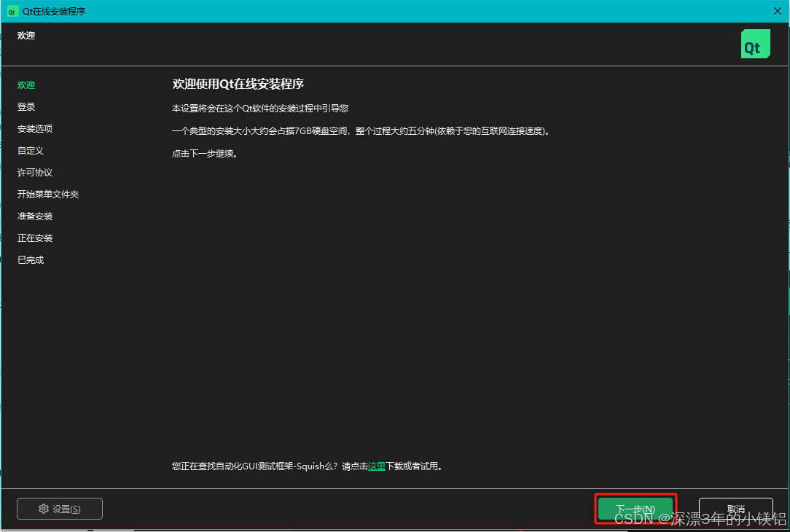The image size is (790, 532).
Task: Go to 安装选项 step in sidebar
Action: [x=35, y=129]
